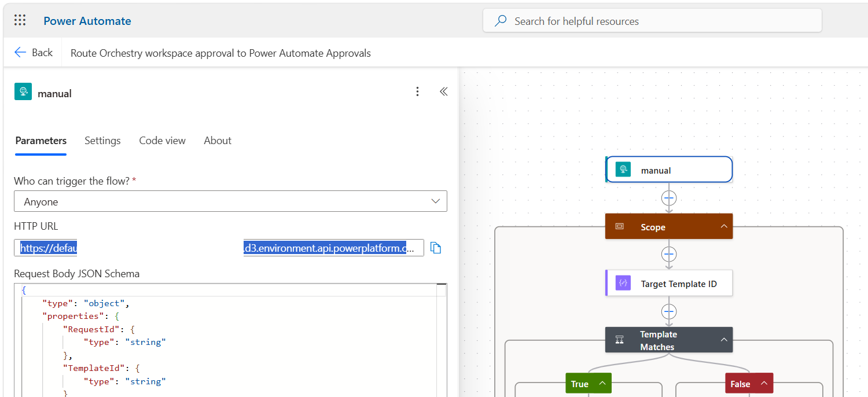Collapse the Template Matches condition

point(724,340)
